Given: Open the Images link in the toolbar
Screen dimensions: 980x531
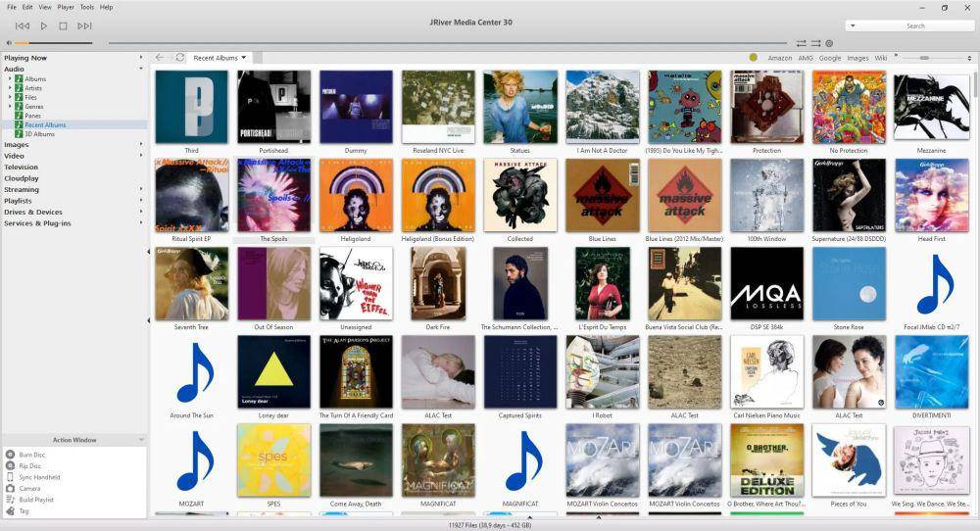Looking at the screenshot, I should [x=857, y=58].
